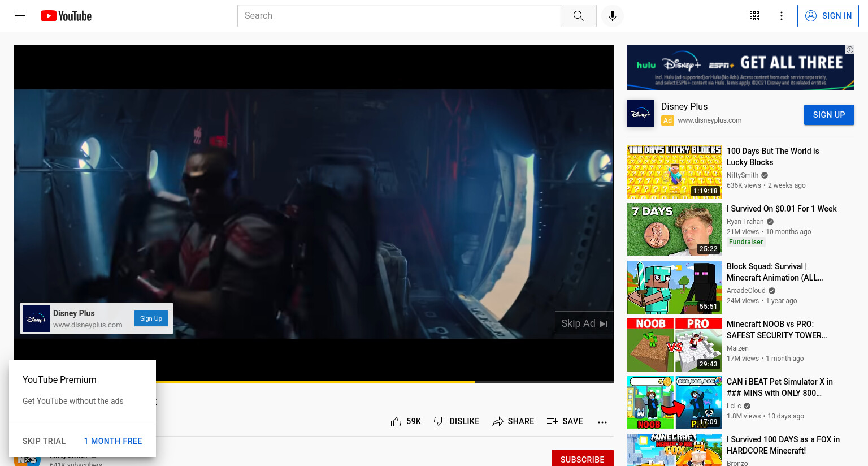Open the YouTube apps grid
The image size is (868, 466).
(754, 16)
